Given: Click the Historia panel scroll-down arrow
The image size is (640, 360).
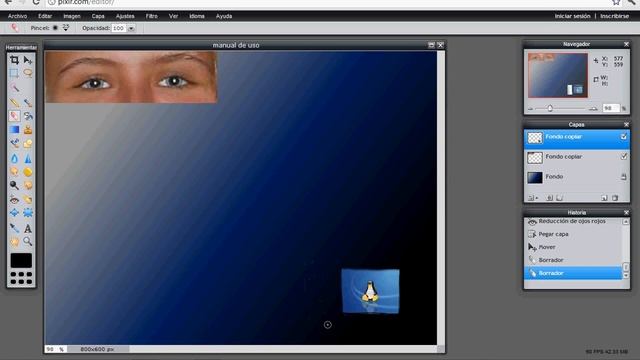Looking at the screenshot, I should 626,276.
